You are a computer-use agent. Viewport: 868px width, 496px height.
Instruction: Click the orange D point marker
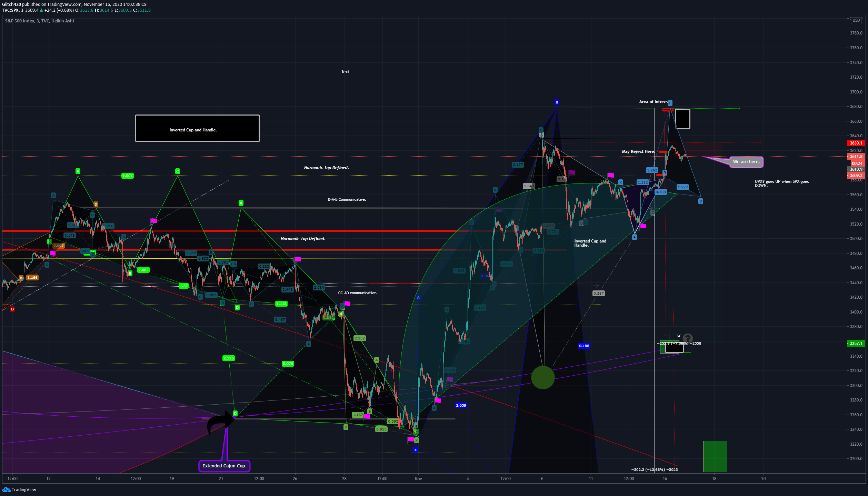[x=96, y=204]
